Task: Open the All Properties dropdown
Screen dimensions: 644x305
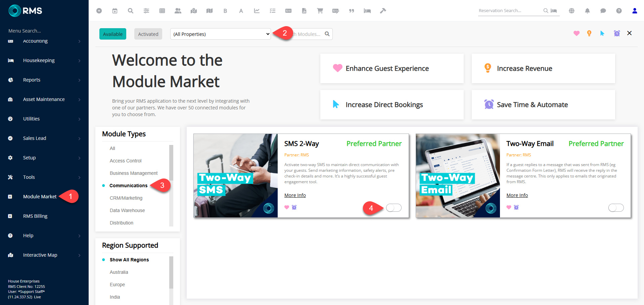Action: (221, 34)
